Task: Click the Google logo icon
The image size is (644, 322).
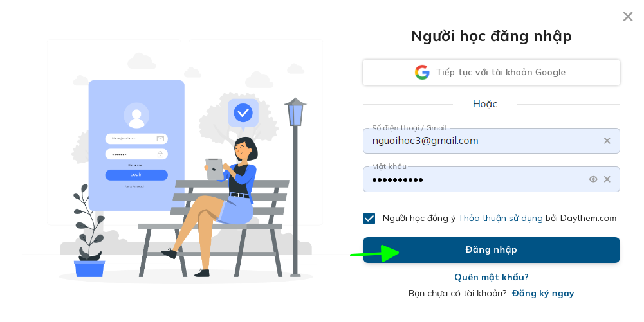Action: tap(422, 72)
